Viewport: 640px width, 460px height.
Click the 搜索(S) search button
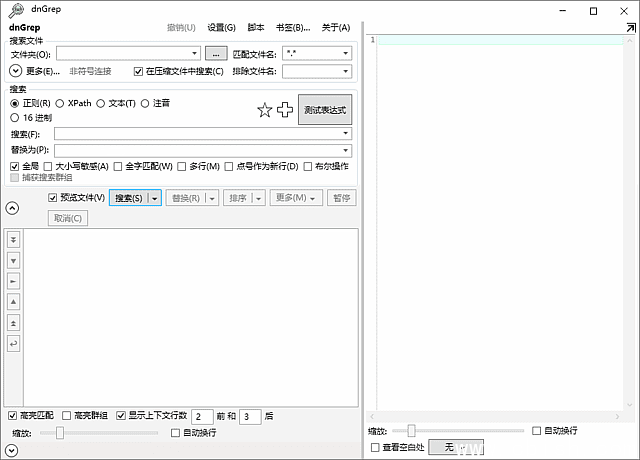coord(129,198)
